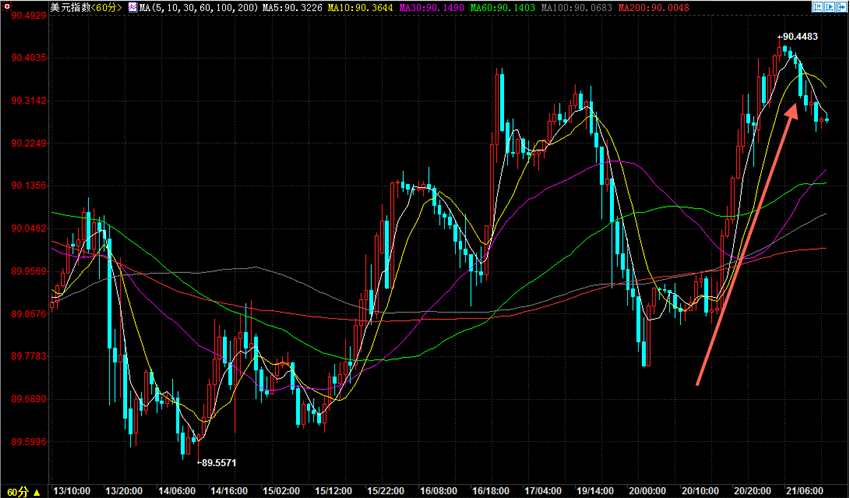The image size is (850, 498).
Task: Click the 89.7783 price axis label
Action: point(29,356)
